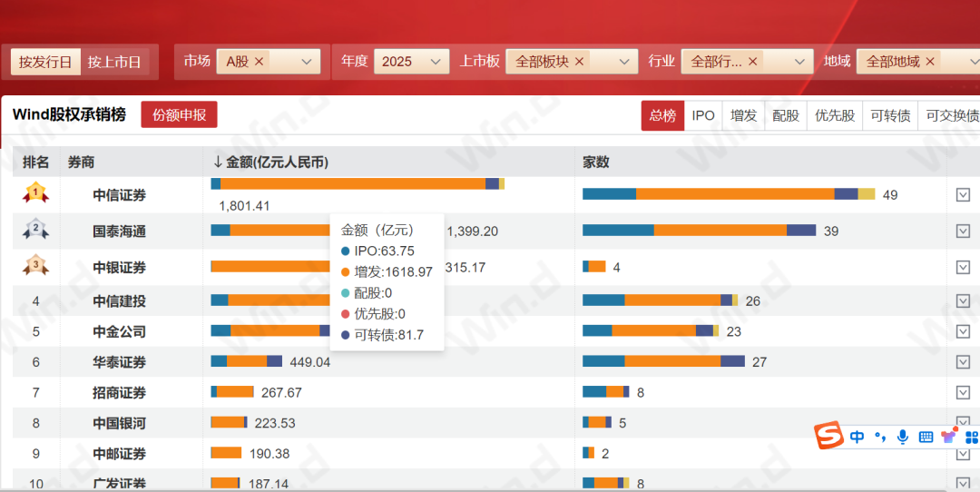
Task: Switch to the IPO tab
Action: (703, 115)
